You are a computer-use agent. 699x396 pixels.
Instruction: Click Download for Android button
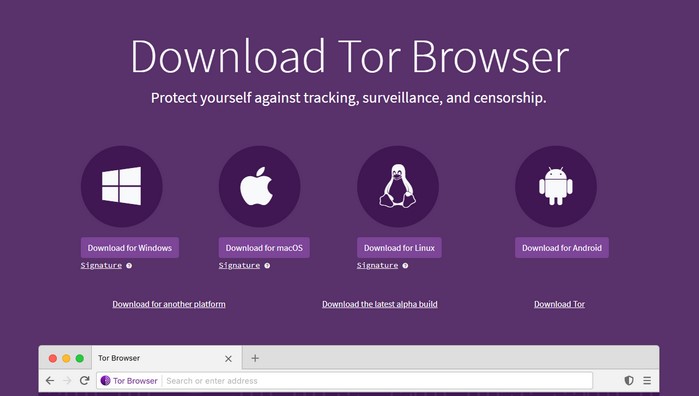point(562,248)
